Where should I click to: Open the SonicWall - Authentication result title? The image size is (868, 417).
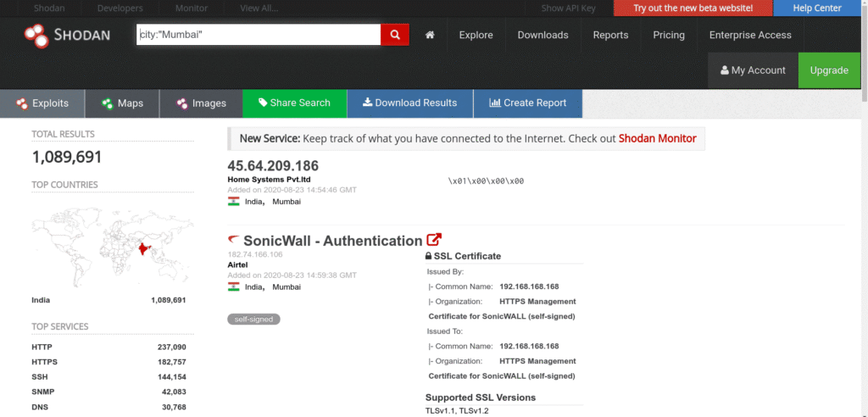[x=332, y=241]
